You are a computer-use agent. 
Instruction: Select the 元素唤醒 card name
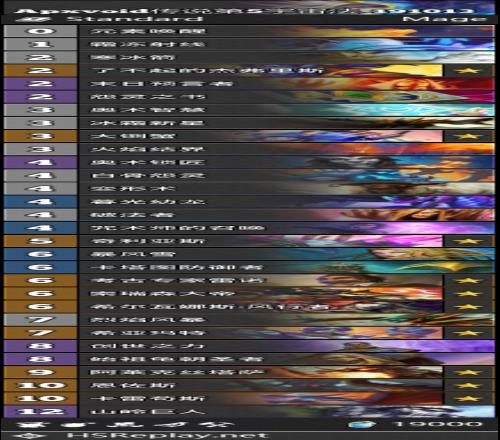(x=148, y=31)
